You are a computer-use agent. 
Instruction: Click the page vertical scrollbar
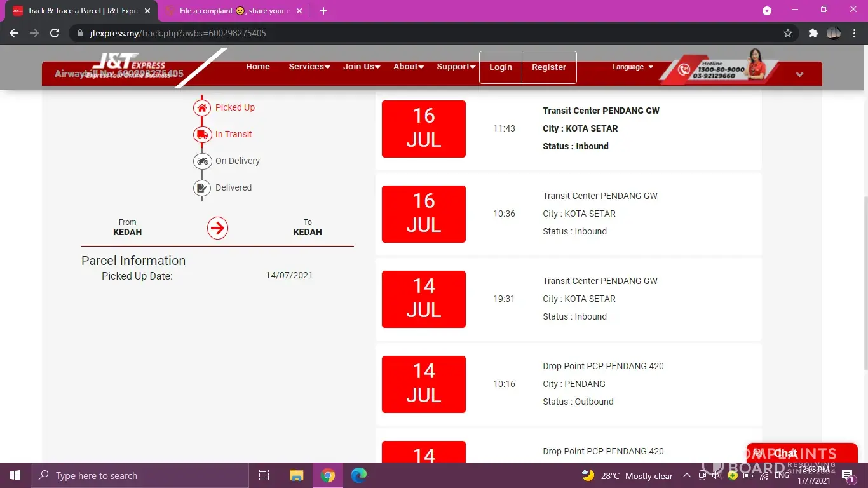[x=864, y=283]
